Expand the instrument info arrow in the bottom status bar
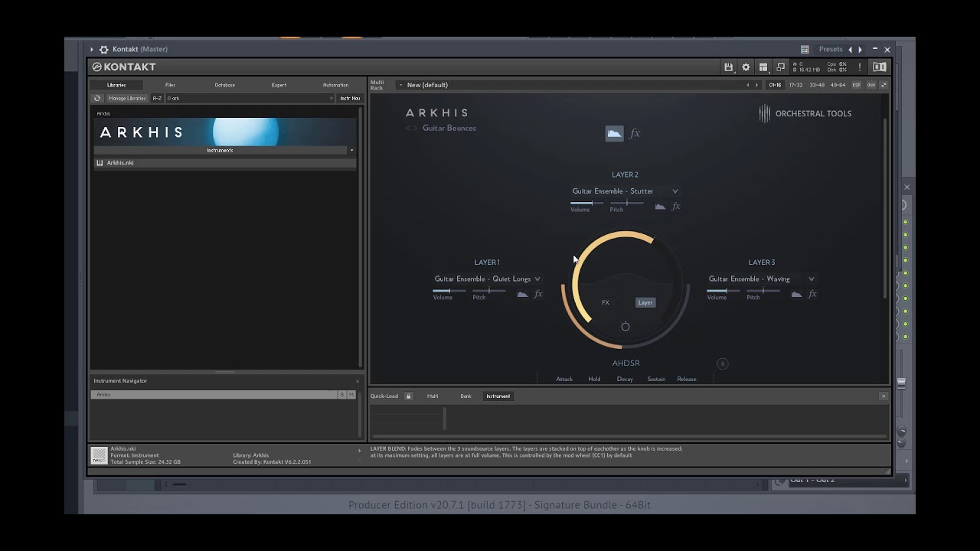 click(359, 451)
